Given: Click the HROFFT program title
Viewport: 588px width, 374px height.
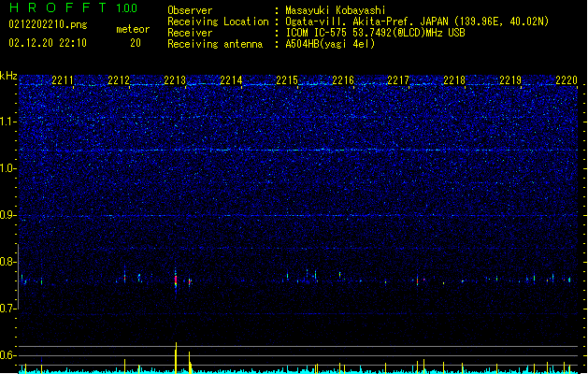Looking at the screenshot, I should point(58,7).
